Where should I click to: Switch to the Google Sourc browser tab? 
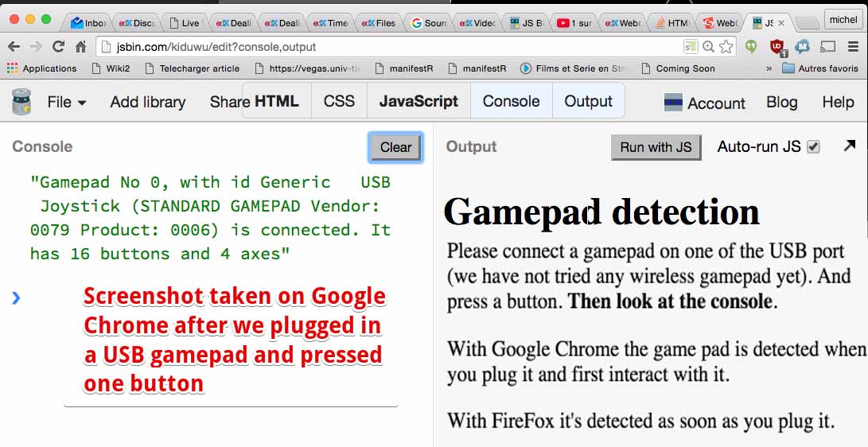coord(429,23)
